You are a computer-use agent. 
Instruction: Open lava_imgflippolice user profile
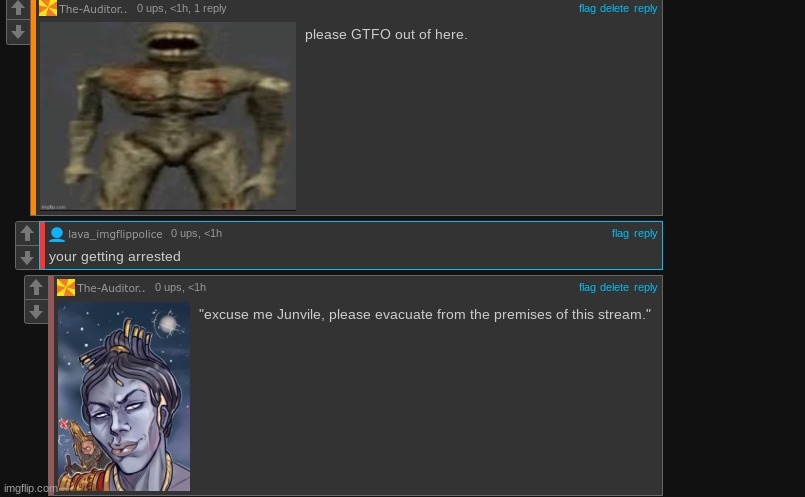click(x=115, y=234)
